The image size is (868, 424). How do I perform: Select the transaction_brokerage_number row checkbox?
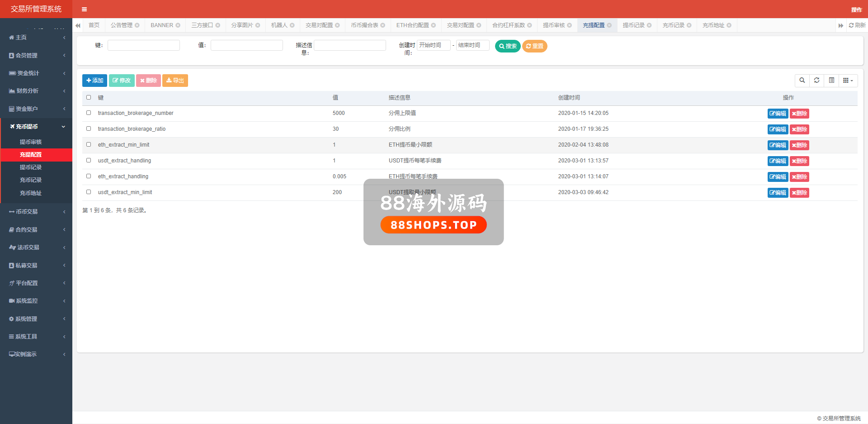89,113
